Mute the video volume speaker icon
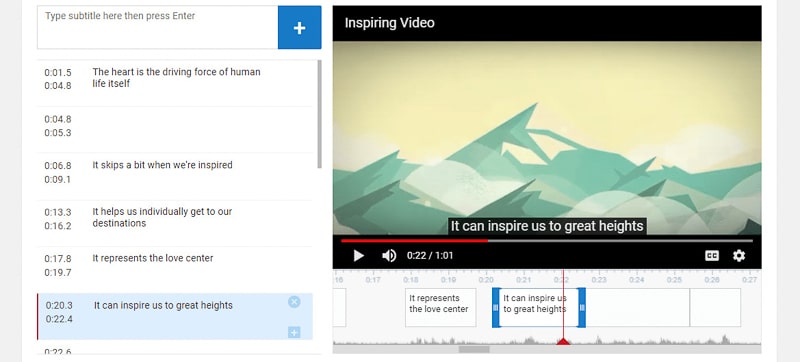This screenshot has height=362, width=800. click(x=389, y=255)
